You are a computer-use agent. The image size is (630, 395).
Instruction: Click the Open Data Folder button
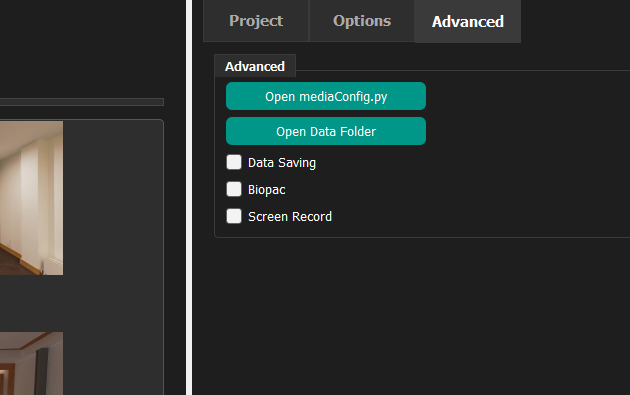[x=326, y=131]
